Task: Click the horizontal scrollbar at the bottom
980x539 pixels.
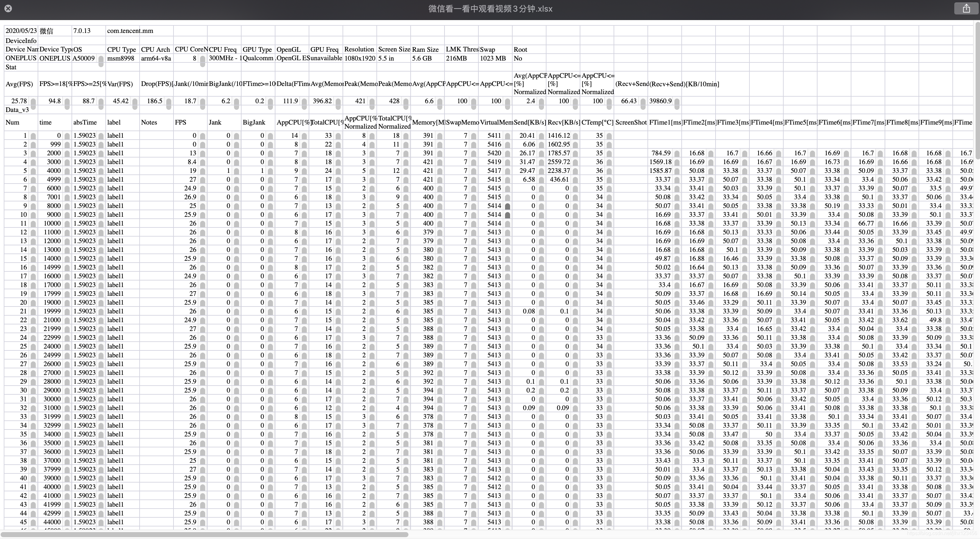Action: click(x=205, y=534)
